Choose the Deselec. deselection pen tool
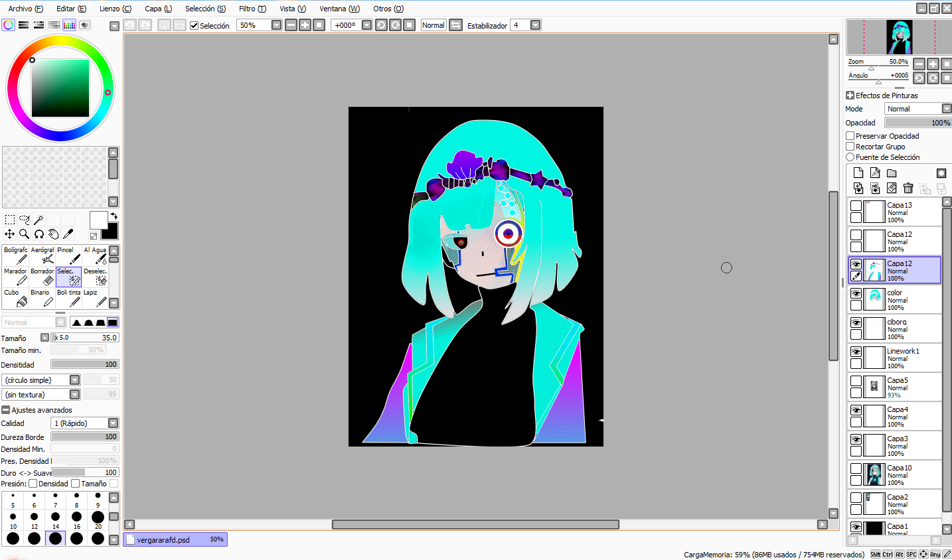 click(95, 277)
